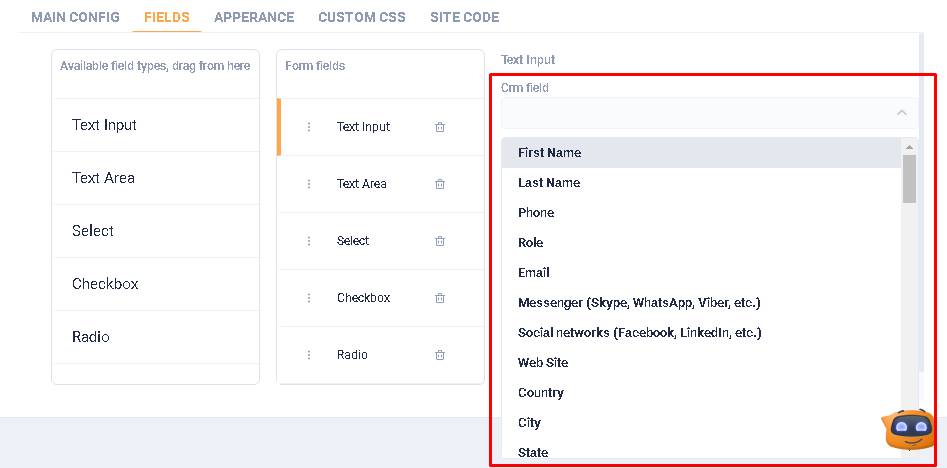Viewport: 947px width, 468px height.
Task: Select the Site Code tab
Action: (464, 17)
